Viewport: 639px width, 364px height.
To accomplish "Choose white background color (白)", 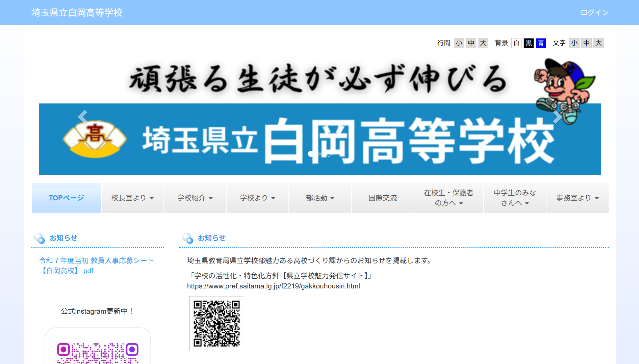I will (516, 43).
